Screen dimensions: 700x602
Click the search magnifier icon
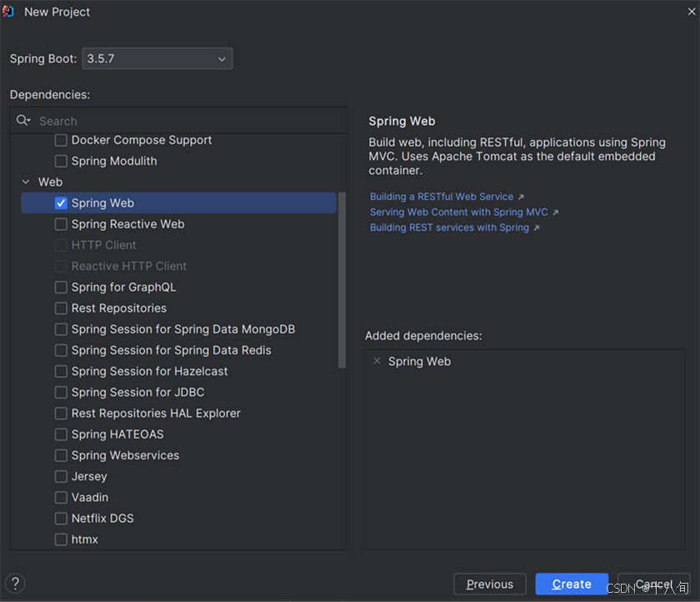pyautogui.click(x=22, y=121)
